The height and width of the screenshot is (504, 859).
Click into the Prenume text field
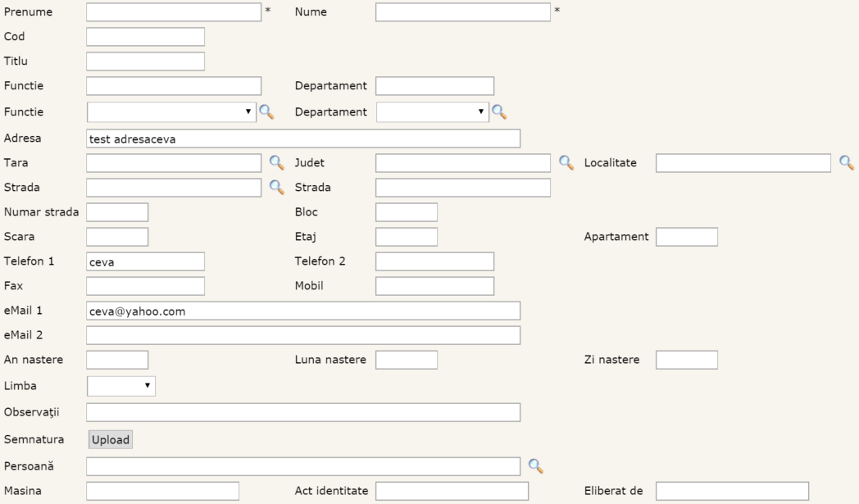pyautogui.click(x=174, y=12)
